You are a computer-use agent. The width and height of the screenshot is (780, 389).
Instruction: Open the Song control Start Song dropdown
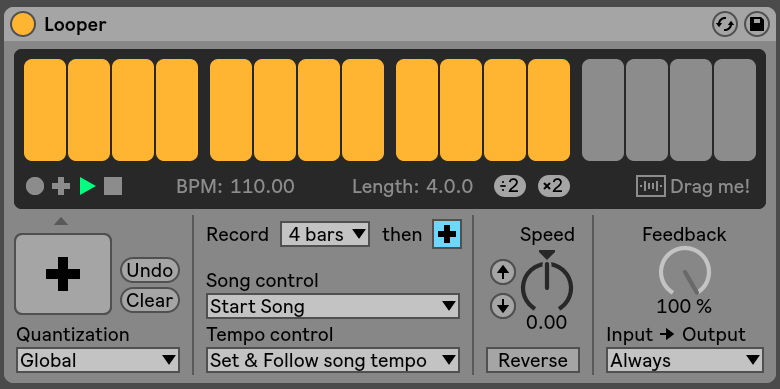(x=332, y=306)
